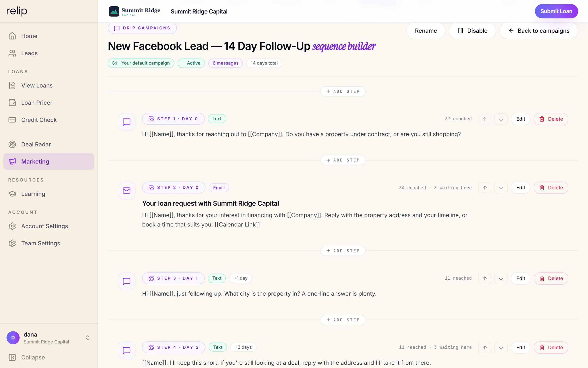588x368 pixels.
Task: Add step between Step 2 and Step 3
Action: pos(343,251)
